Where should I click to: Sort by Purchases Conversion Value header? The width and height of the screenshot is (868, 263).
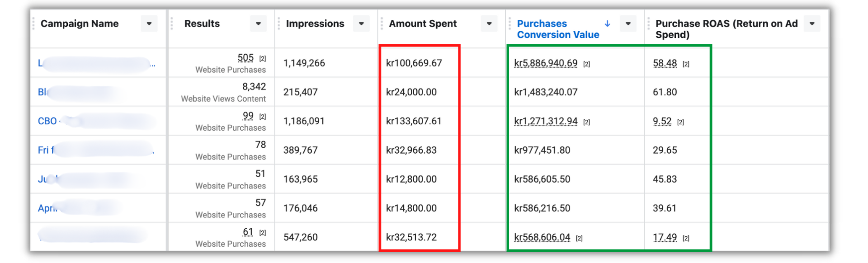coord(557,29)
